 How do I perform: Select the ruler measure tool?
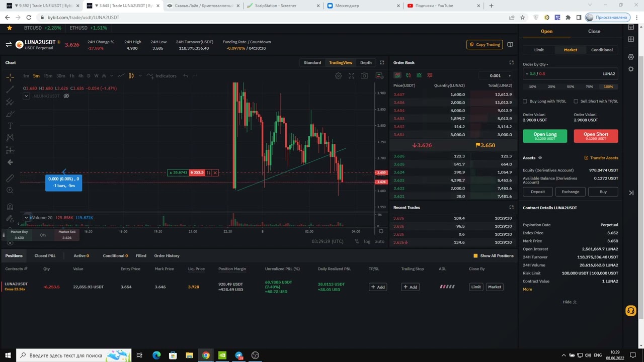10,178
